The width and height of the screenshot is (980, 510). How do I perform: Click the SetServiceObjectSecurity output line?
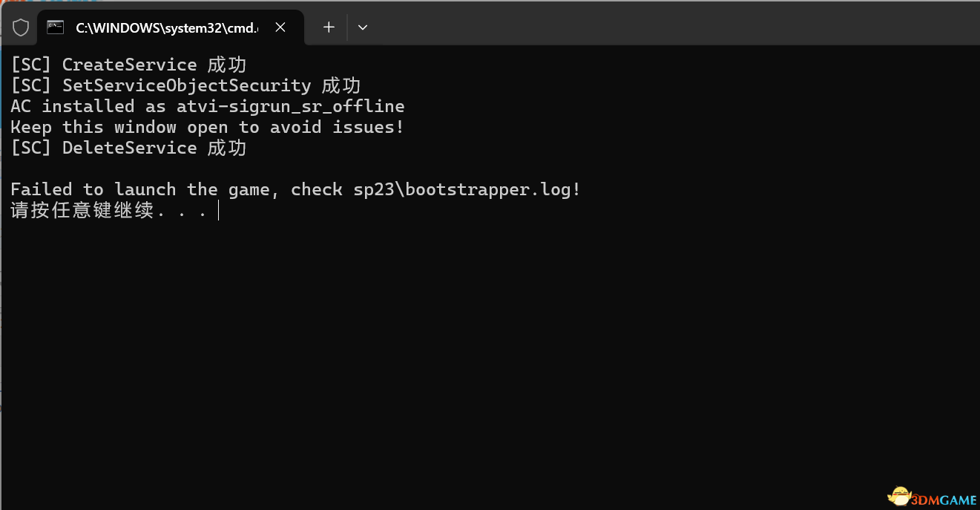coord(185,85)
